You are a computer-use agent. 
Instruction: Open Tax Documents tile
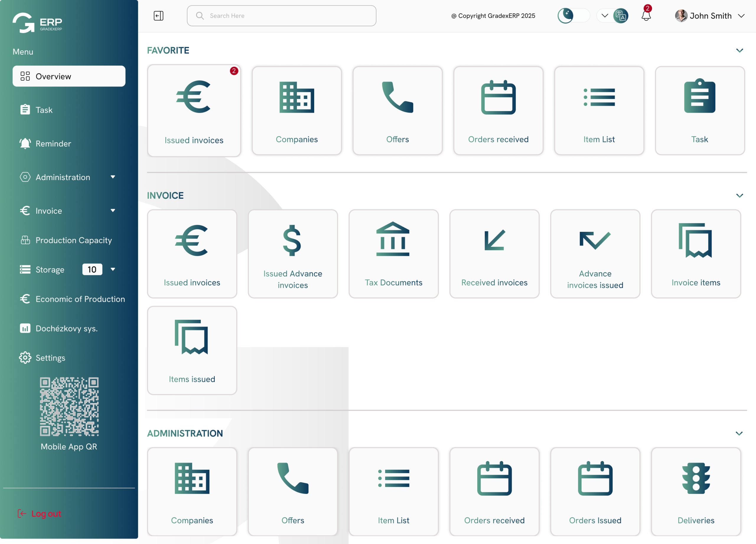click(x=393, y=254)
